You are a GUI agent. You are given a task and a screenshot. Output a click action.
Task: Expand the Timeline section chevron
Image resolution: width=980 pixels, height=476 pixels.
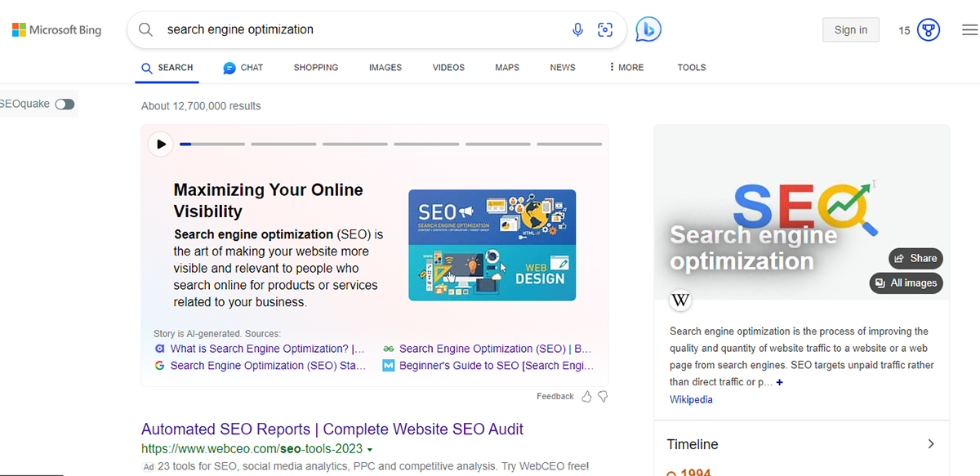[931, 444]
